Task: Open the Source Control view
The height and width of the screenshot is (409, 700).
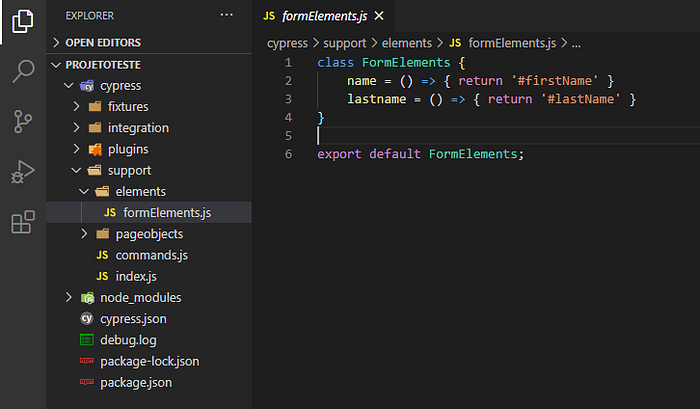Action: 23,121
